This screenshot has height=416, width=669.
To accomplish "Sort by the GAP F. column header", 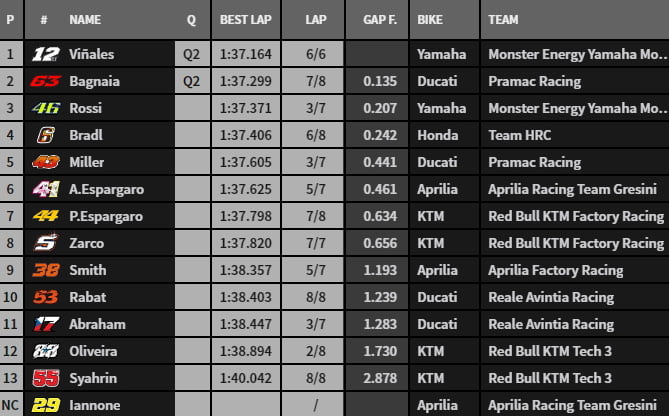I will pos(373,20).
